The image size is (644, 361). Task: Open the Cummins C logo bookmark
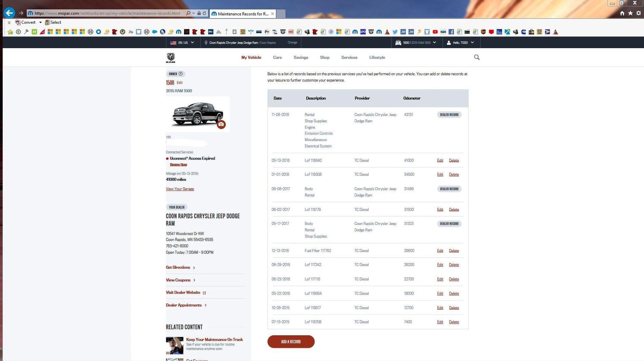(x=523, y=32)
